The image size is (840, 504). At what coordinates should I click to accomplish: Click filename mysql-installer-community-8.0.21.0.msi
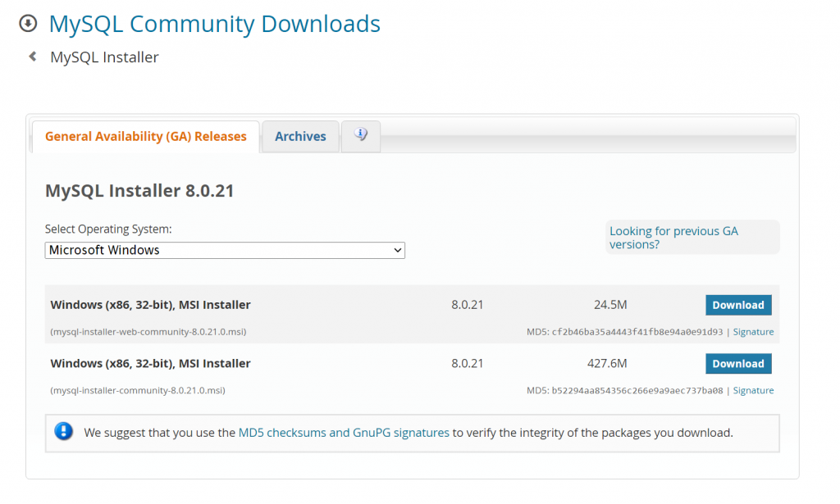click(138, 391)
